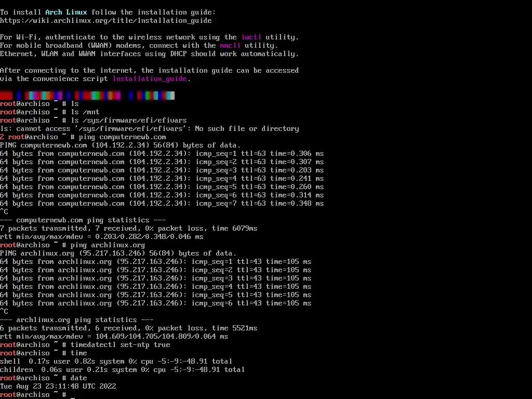Image resolution: width=532 pixels, height=399 pixels.
Task: Click the blinking cursor at the last prompt
Action: (x=73, y=397)
